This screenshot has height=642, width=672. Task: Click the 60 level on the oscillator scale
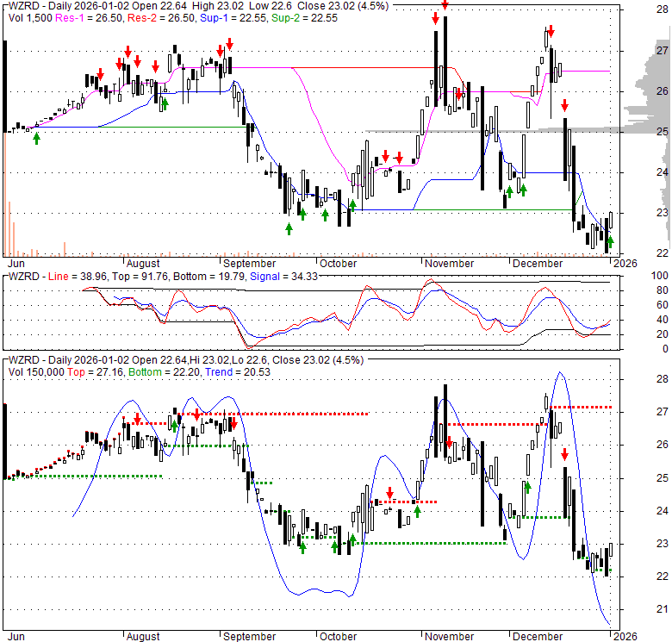(x=663, y=305)
